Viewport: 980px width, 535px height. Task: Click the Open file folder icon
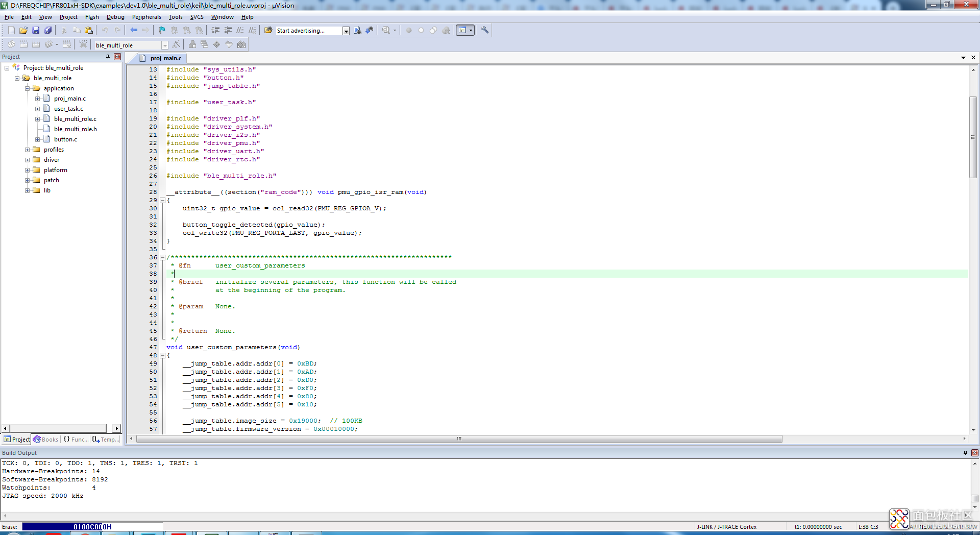[x=23, y=31]
